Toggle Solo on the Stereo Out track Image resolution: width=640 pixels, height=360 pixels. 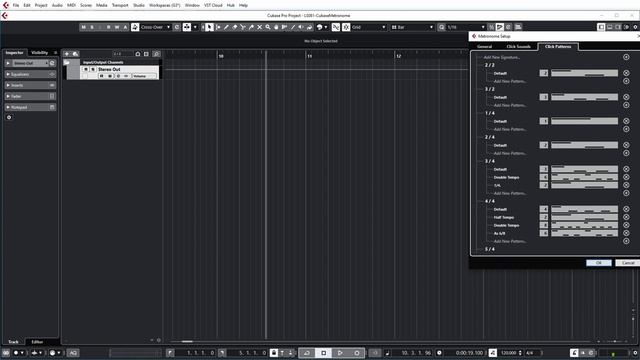93,69
